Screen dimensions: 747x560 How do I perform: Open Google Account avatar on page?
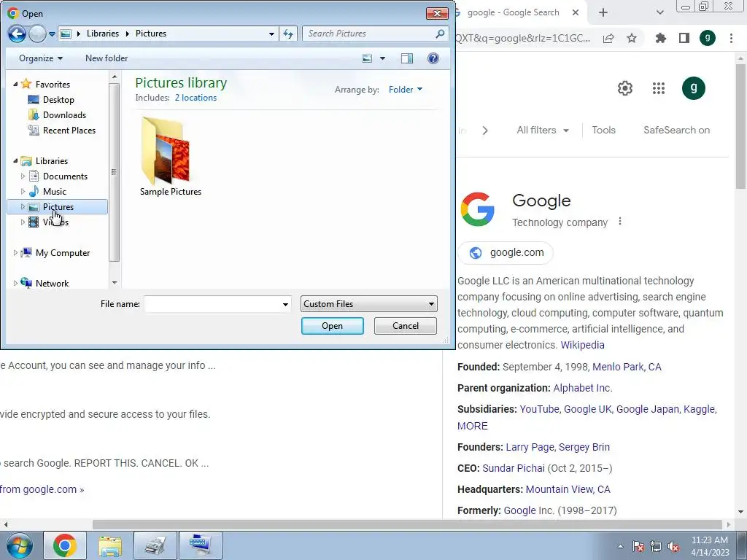pos(694,88)
